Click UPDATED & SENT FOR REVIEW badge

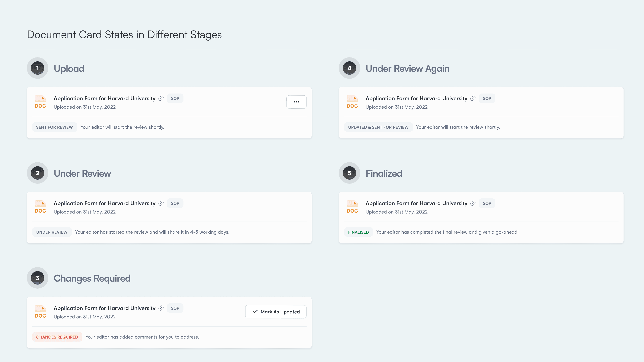pos(378,127)
